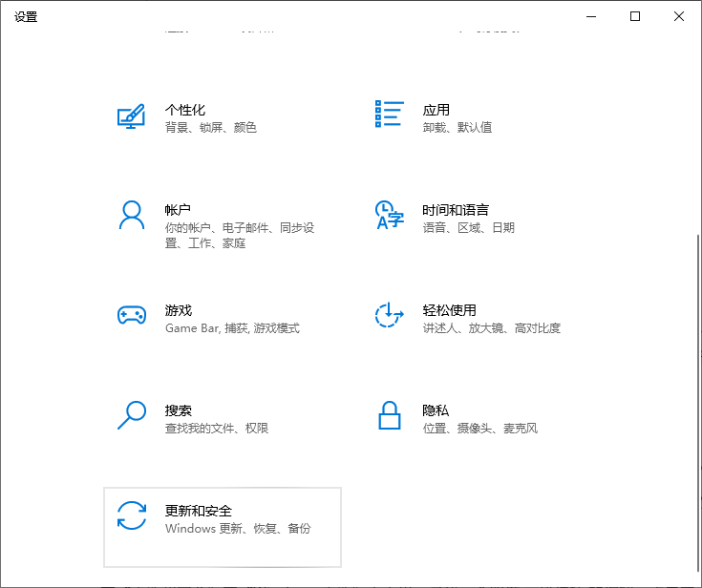702x588 pixels.
Task: Open the 搜索 settings heading
Action: pos(179,410)
